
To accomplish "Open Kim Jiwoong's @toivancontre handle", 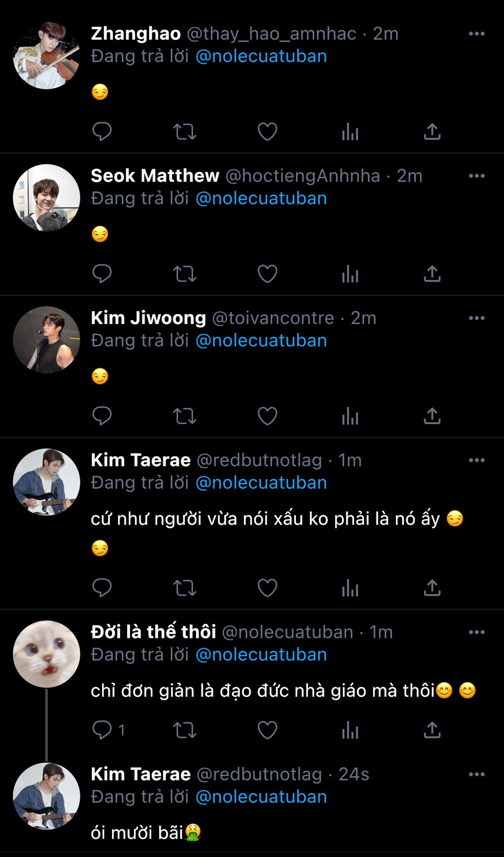I will click(273, 318).
